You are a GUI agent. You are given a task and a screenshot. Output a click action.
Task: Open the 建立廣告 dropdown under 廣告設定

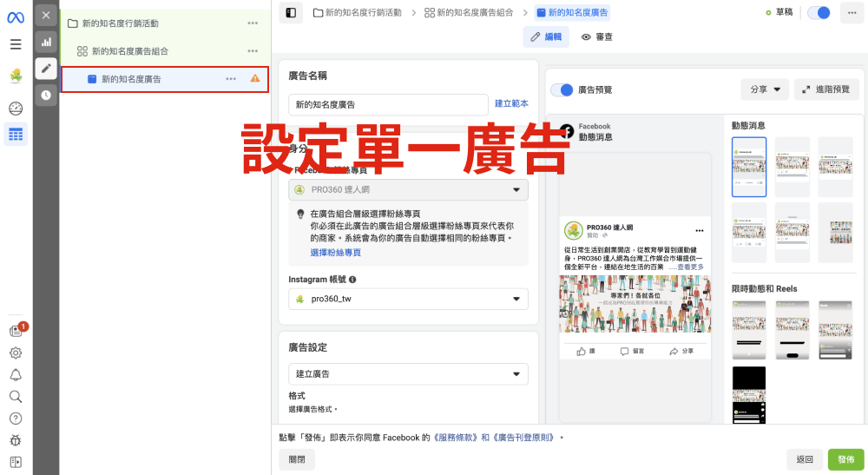(x=408, y=374)
